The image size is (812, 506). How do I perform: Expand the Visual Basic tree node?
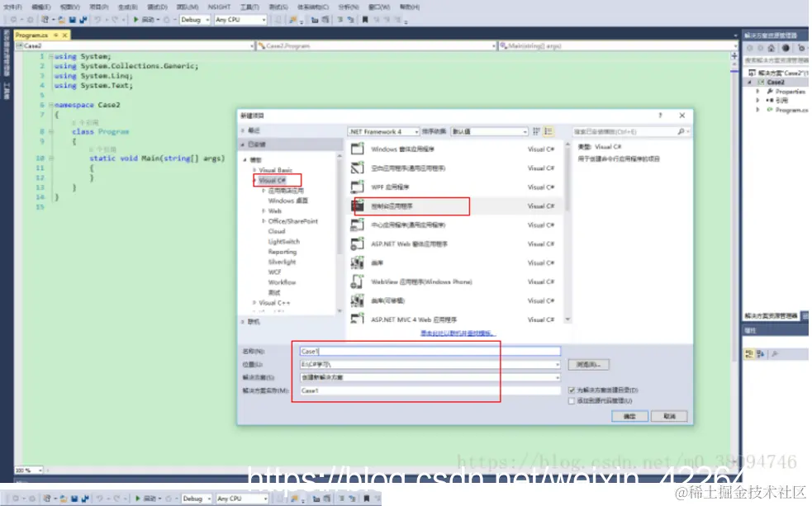[x=254, y=170]
